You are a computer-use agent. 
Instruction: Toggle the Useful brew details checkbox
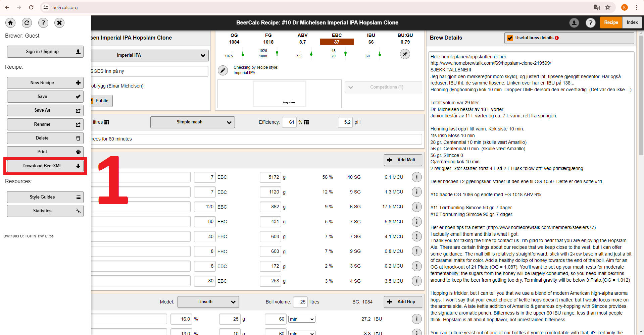click(x=510, y=38)
